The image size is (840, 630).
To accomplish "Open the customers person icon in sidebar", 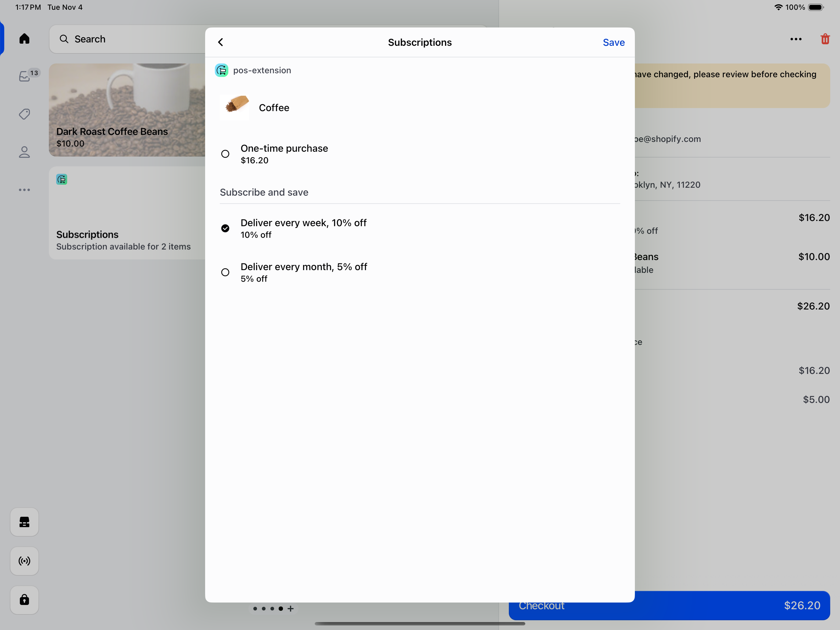I will tap(24, 152).
